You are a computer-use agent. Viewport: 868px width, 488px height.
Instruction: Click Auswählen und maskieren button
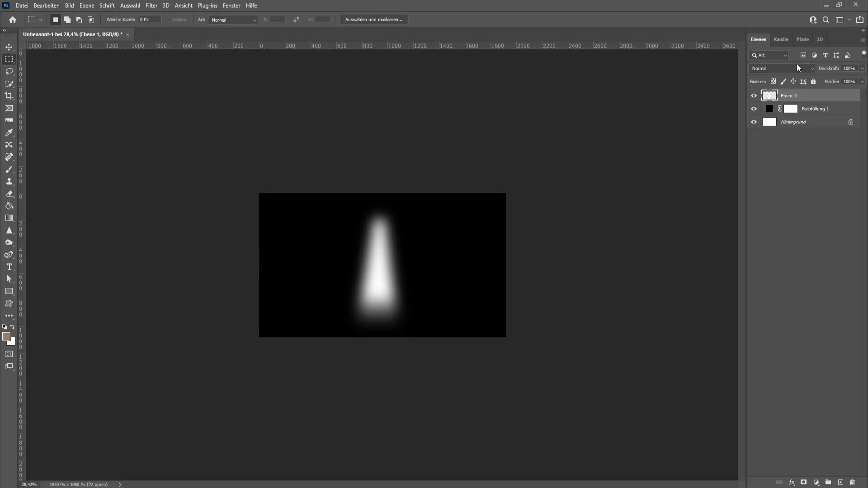tap(373, 19)
